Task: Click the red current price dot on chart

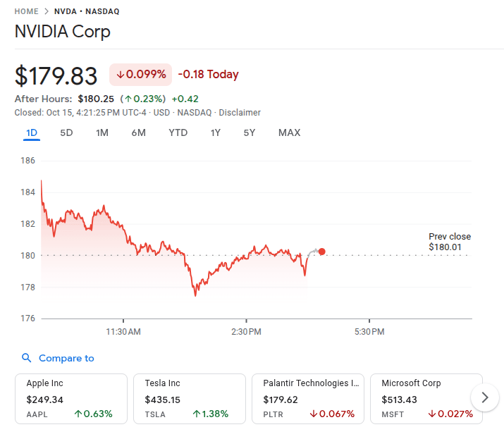Action: (322, 252)
